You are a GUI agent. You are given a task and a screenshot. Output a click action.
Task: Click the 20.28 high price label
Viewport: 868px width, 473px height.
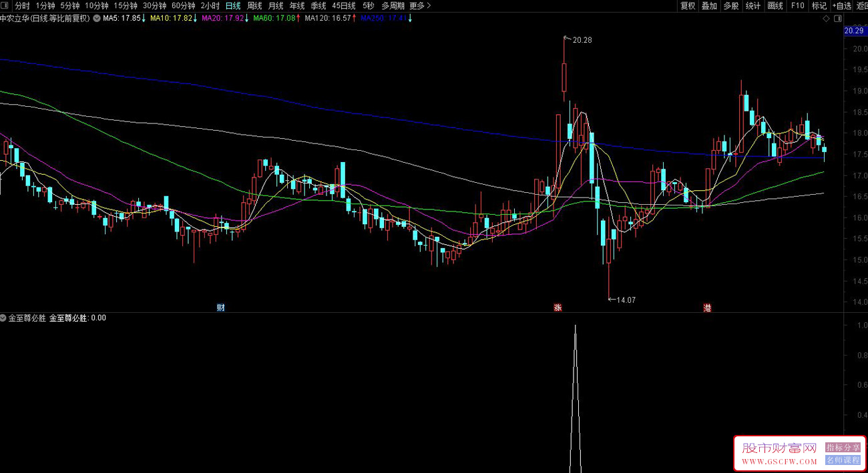point(582,40)
